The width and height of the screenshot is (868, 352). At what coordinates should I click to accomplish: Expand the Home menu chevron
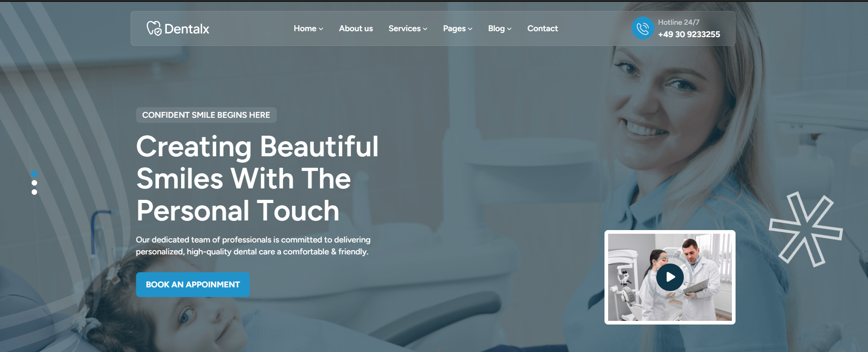click(x=321, y=29)
